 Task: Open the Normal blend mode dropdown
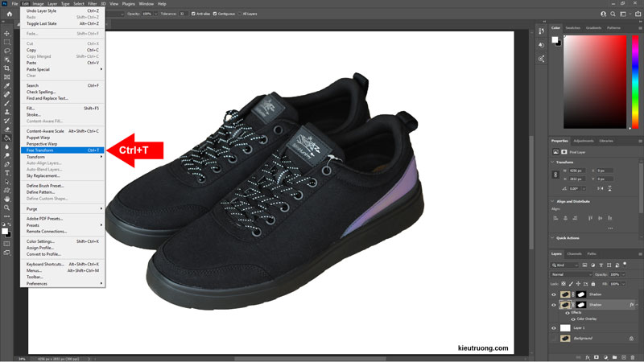[571, 274]
